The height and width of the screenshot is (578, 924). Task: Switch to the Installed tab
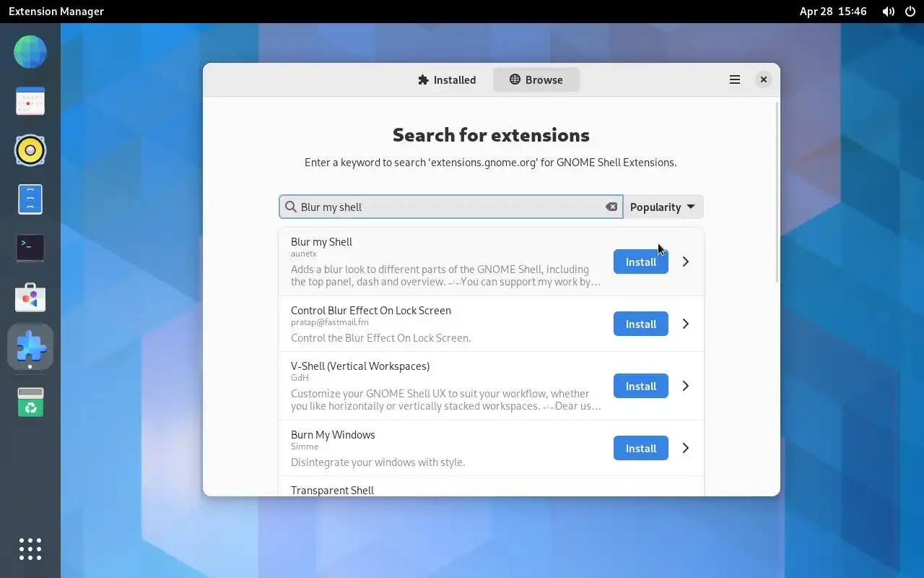tap(448, 79)
